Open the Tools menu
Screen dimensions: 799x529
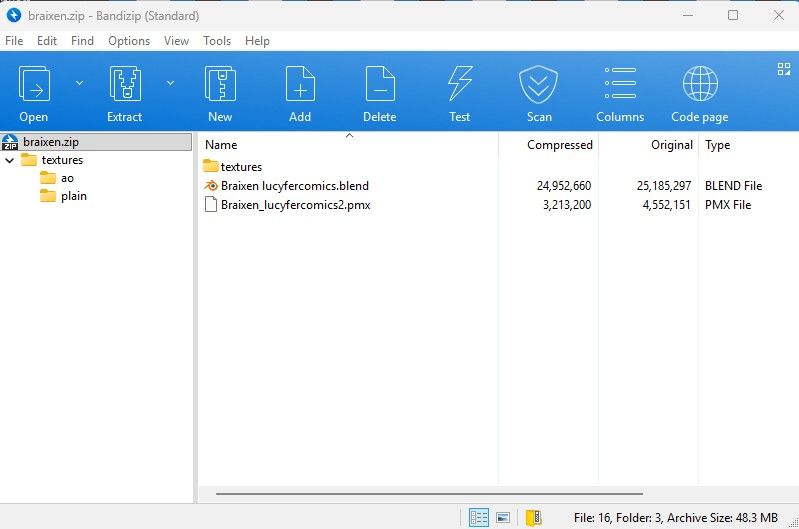pos(217,41)
